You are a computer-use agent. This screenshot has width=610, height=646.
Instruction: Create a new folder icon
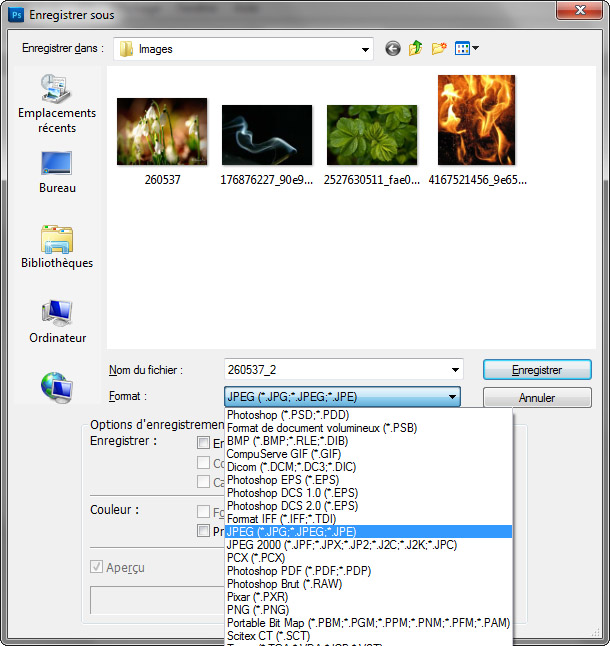pos(439,48)
